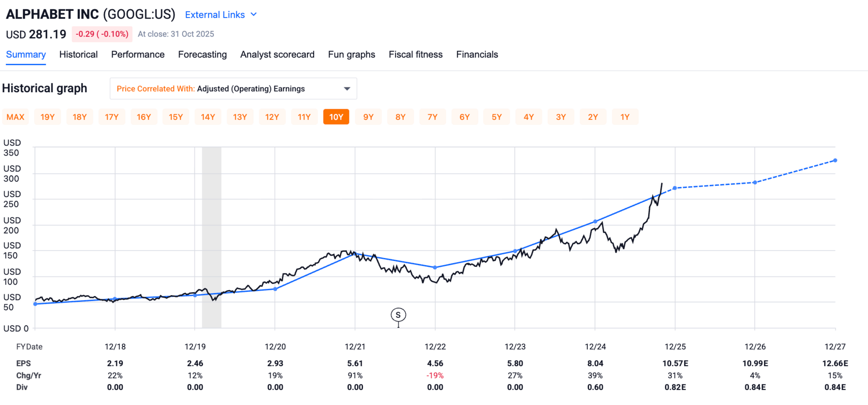Click the Analyst scorecard tab
The image size is (868, 405).
coord(277,55)
